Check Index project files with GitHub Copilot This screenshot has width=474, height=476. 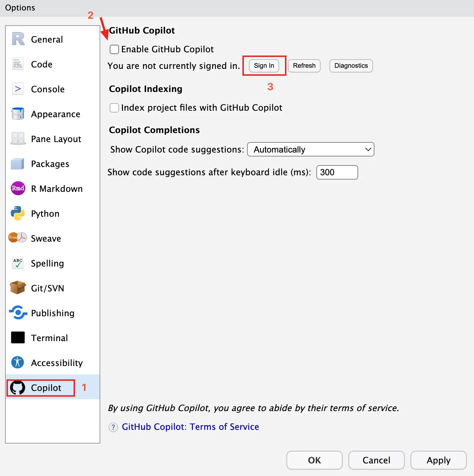(114, 108)
